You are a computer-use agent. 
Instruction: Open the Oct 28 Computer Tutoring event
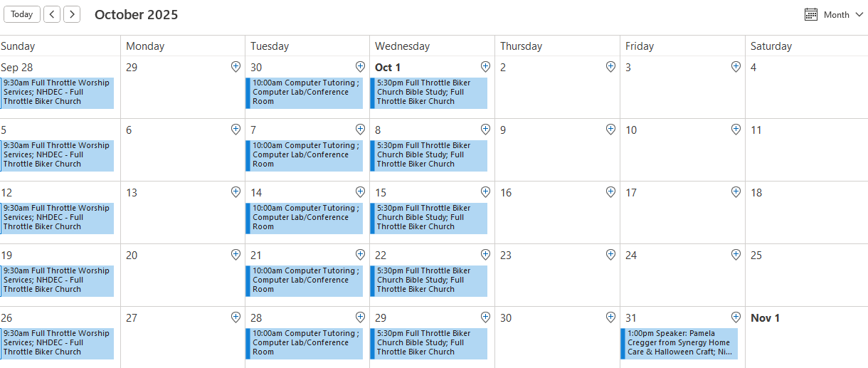click(x=306, y=343)
